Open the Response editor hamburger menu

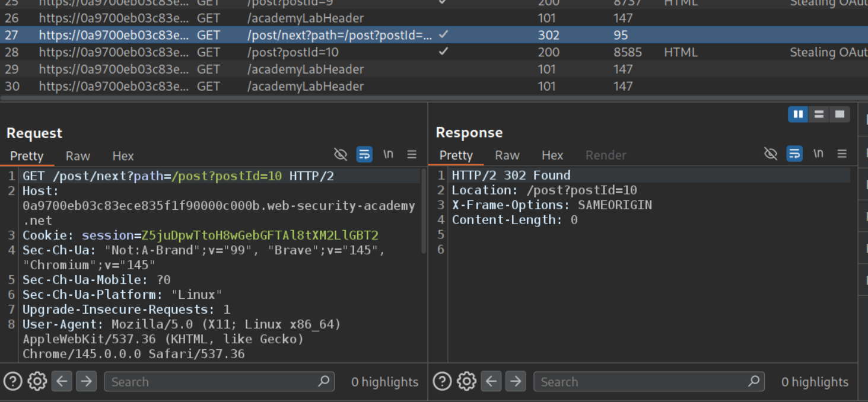841,154
